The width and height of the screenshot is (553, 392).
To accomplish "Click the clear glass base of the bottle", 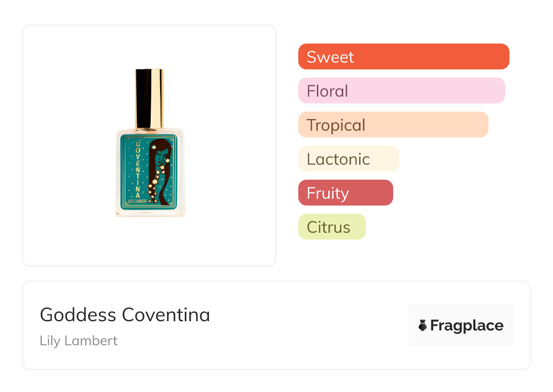I will tap(149, 213).
